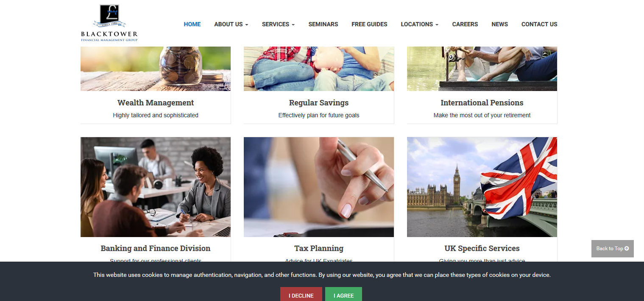Open the About Us dropdown menu
Screen dimensions: 644x301
point(231,24)
